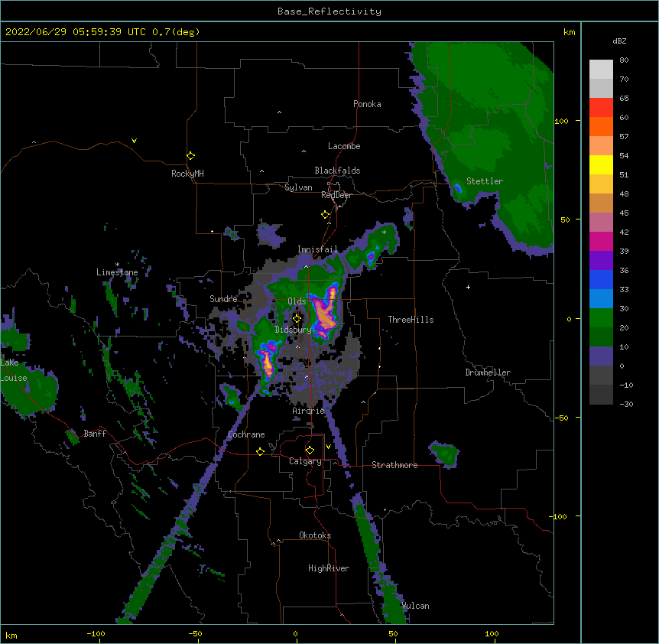Image resolution: width=659 pixels, height=644 pixels.
Task: Pick the bright green 20-30 dBZ legend swatch
Action: point(601,318)
